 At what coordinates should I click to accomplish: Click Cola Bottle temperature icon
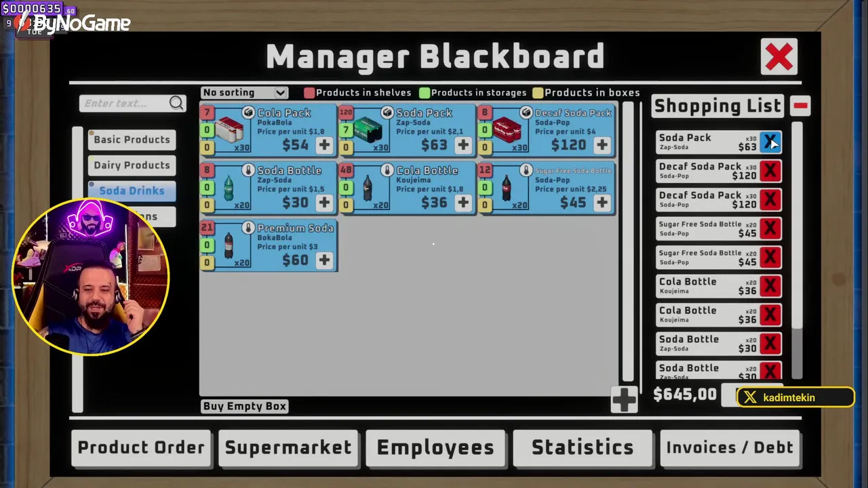click(387, 170)
